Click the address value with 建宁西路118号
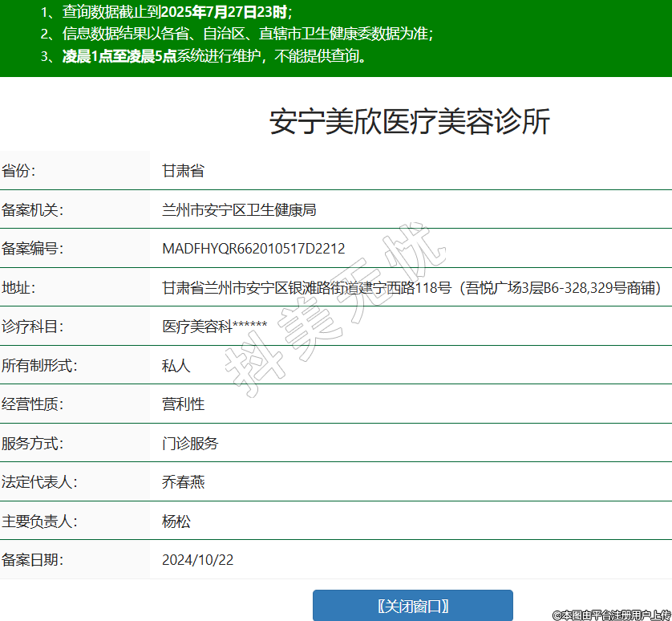The height and width of the screenshot is (621, 672). (x=411, y=288)
